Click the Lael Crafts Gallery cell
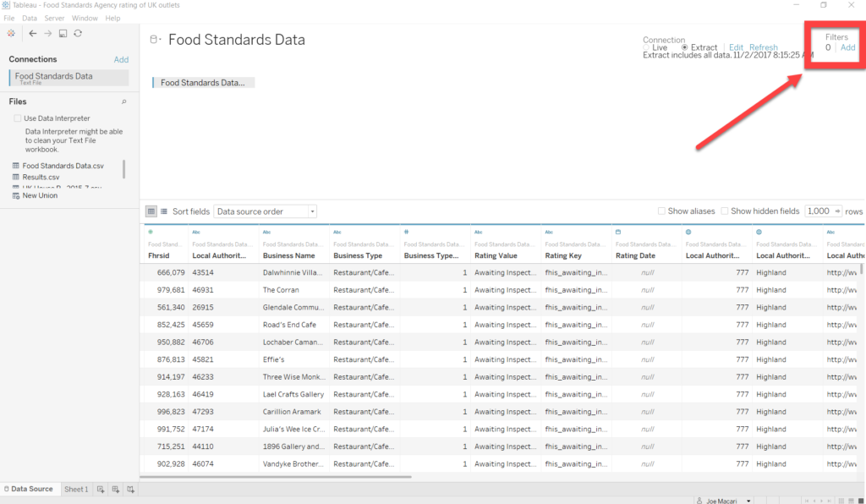Screen dimensions: 866x504 [x=293, y=394]
